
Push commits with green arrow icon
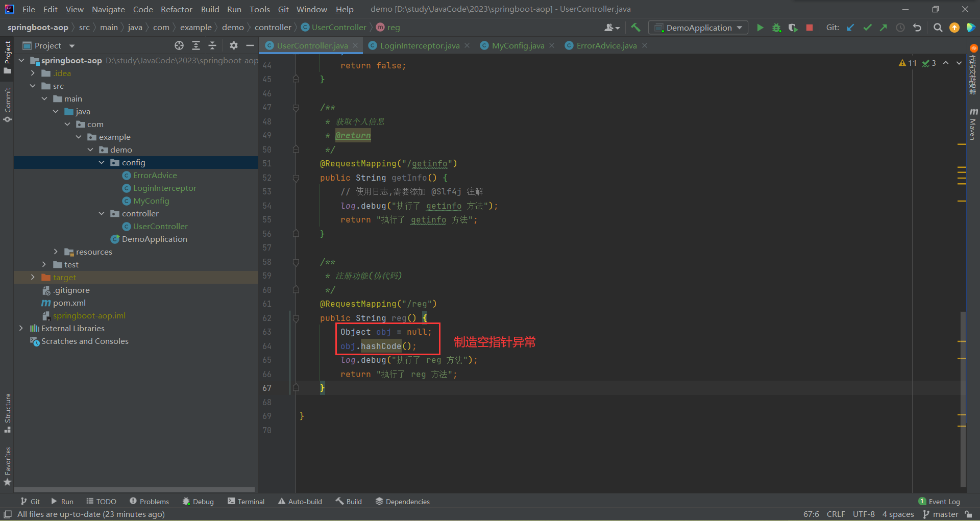click(x=884, y=28)
